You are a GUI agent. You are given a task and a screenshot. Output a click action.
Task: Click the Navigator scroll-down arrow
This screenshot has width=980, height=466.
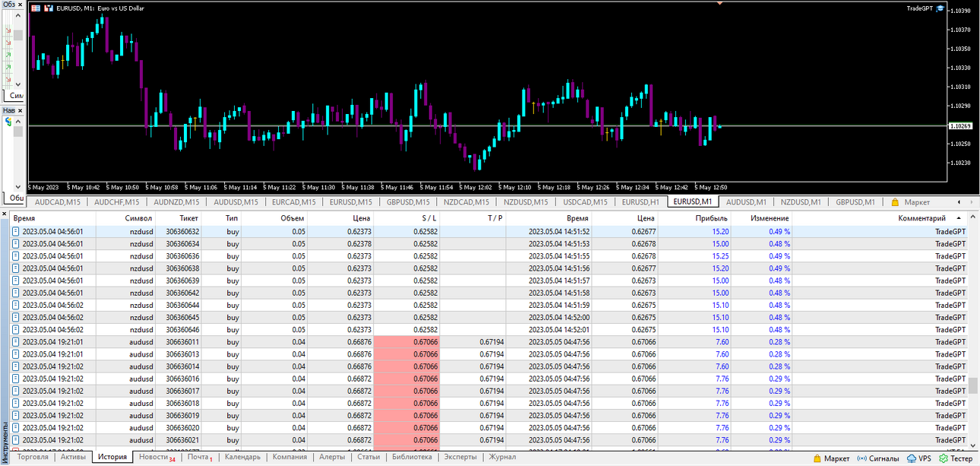click(18, 186)
